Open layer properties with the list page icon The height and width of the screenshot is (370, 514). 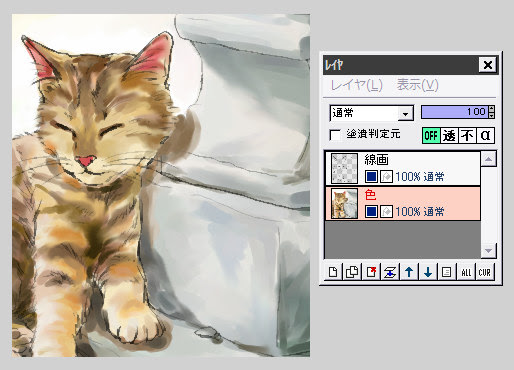pyautogui.click(x=447, y=272)
